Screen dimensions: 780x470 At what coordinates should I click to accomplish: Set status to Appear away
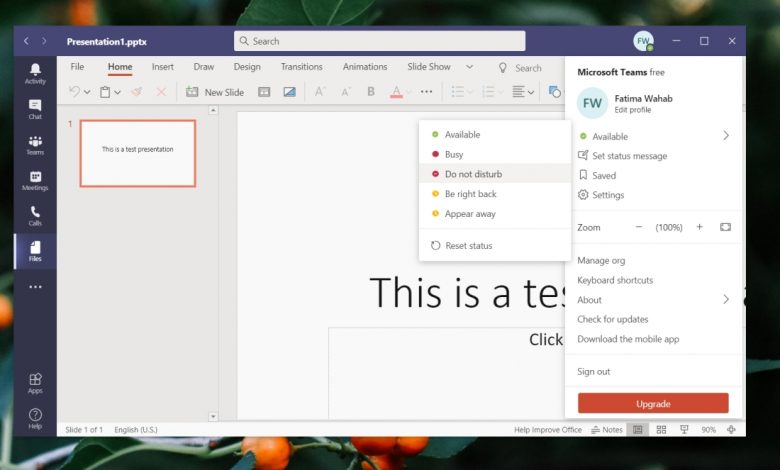(495, 214)
